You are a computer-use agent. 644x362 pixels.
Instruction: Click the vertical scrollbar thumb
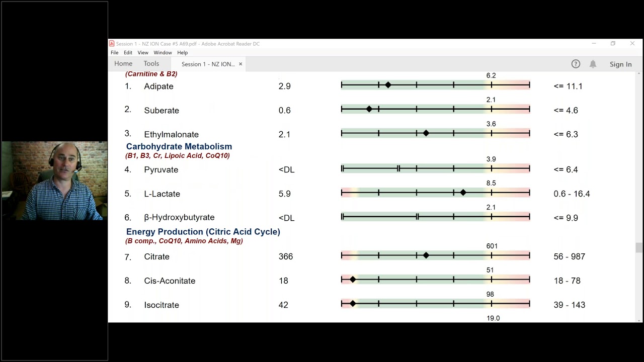pyautogui.click(x=639, y=247)
